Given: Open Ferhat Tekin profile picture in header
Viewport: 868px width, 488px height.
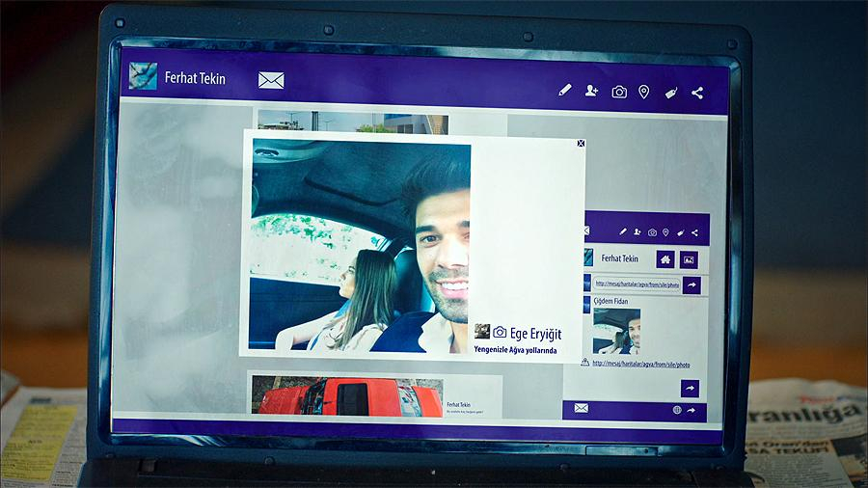Looking at the screenshot, I should pyautogui.click(x=143, y=77).
